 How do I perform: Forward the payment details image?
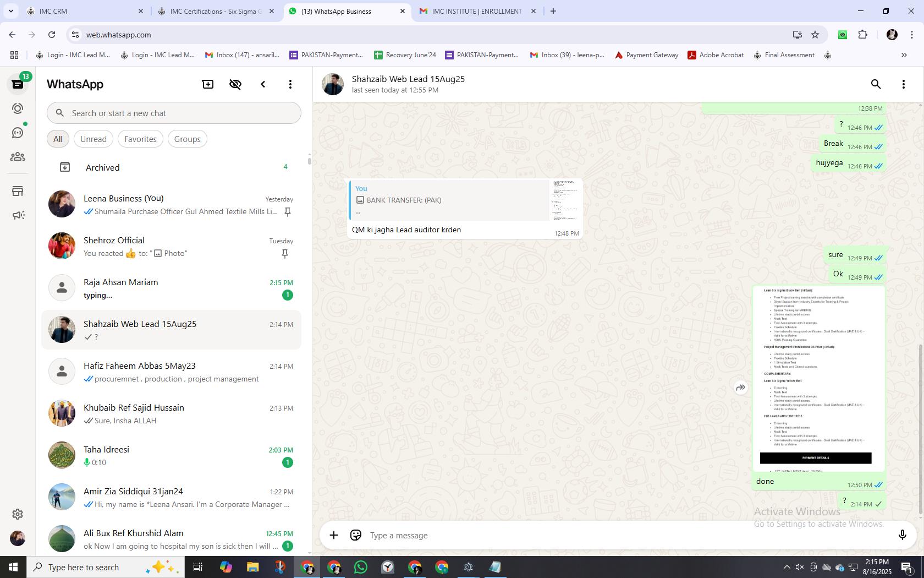(x=741, y=388)
